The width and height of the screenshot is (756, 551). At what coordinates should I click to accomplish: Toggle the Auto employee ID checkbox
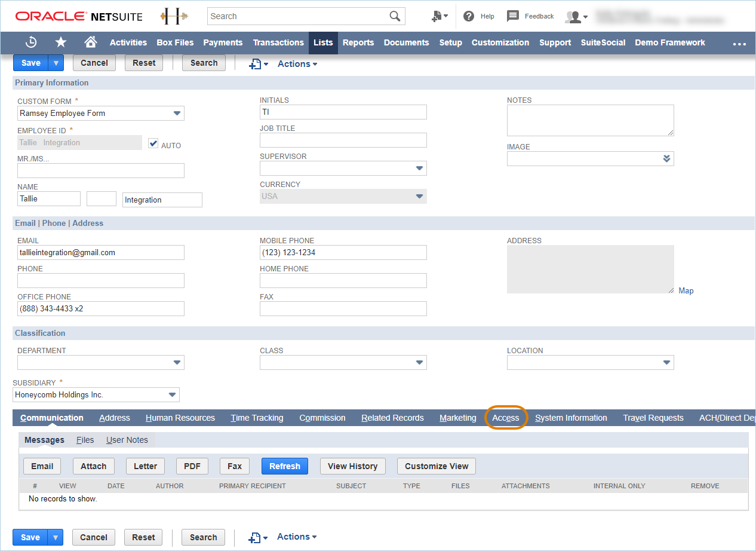click(x=153, y=143)
